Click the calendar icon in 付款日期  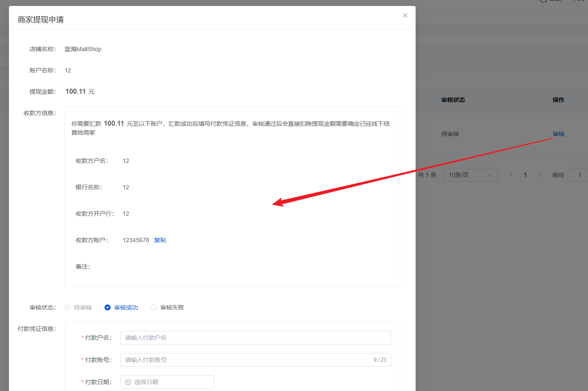(128, 382)
